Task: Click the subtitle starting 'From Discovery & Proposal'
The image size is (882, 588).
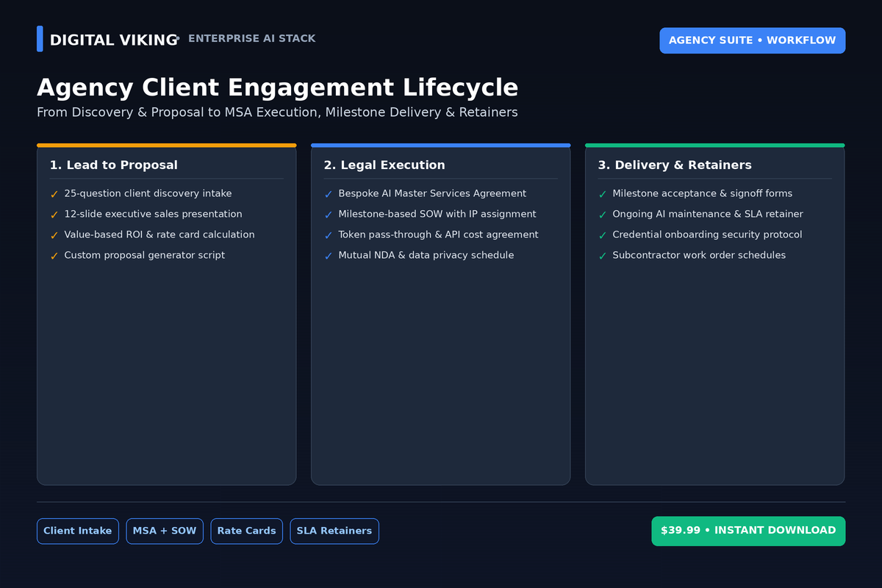Action: 277,112
